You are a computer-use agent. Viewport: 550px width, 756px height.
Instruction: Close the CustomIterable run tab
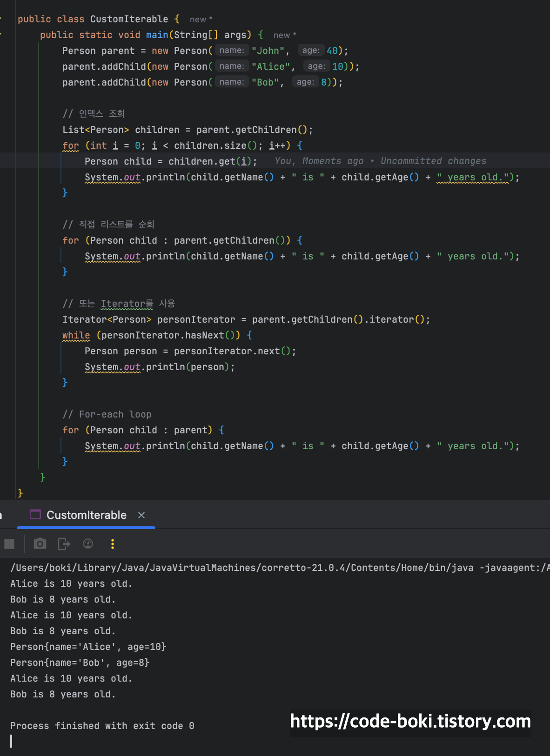(141, 515)
